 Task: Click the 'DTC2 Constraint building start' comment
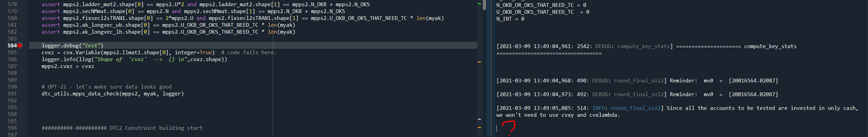(122, 128)
